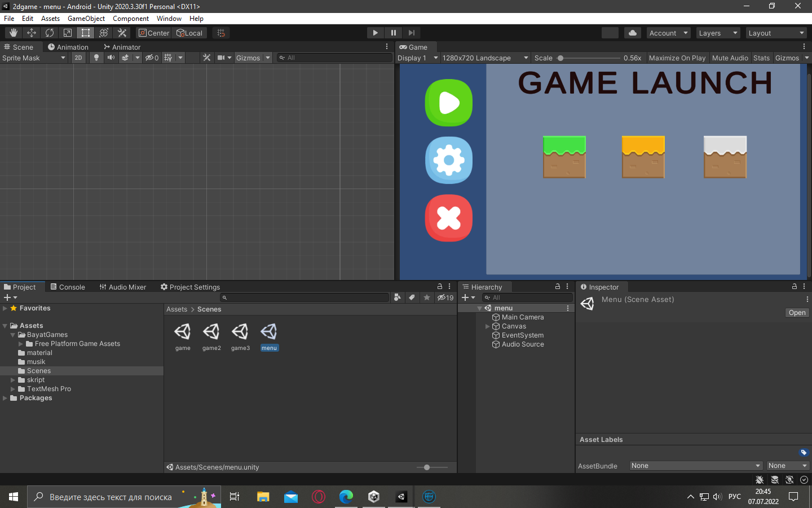Viewport: 812px width, 508px height.
Task: Pause the game playback
Action: [394, 33]
